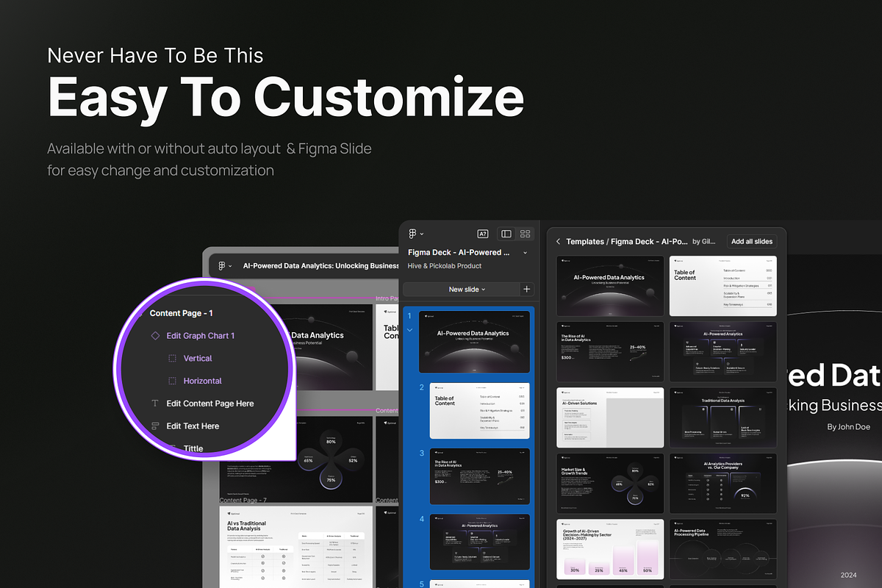This screenshot has width=882, height=588.
Task: Add the cover AI-Powered Data Analytics template
Action: tap(611, 286)
